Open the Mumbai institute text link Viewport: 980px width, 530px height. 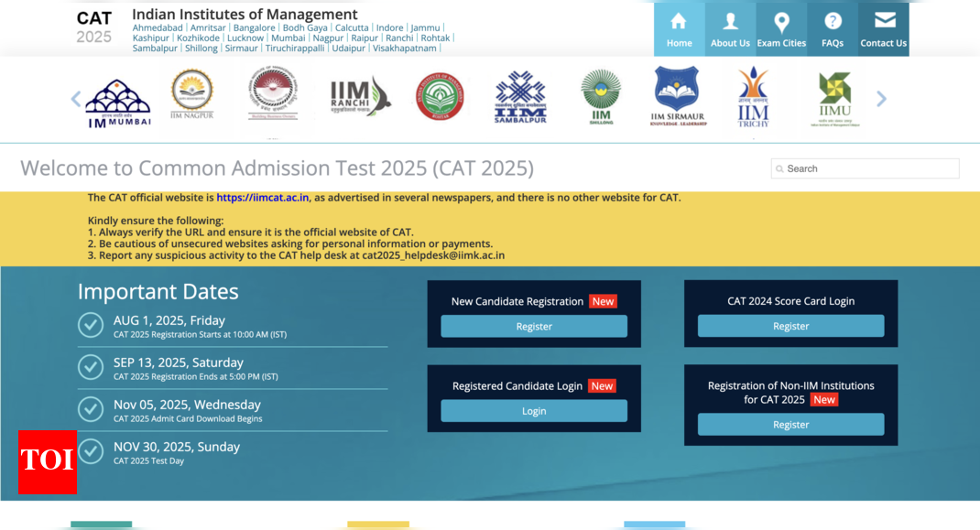point(289,38)
